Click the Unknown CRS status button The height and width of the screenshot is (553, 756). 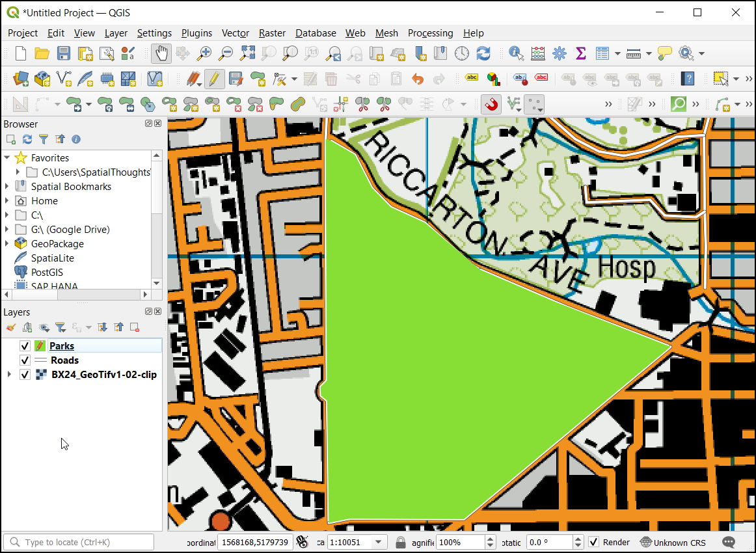coord(673,542)
